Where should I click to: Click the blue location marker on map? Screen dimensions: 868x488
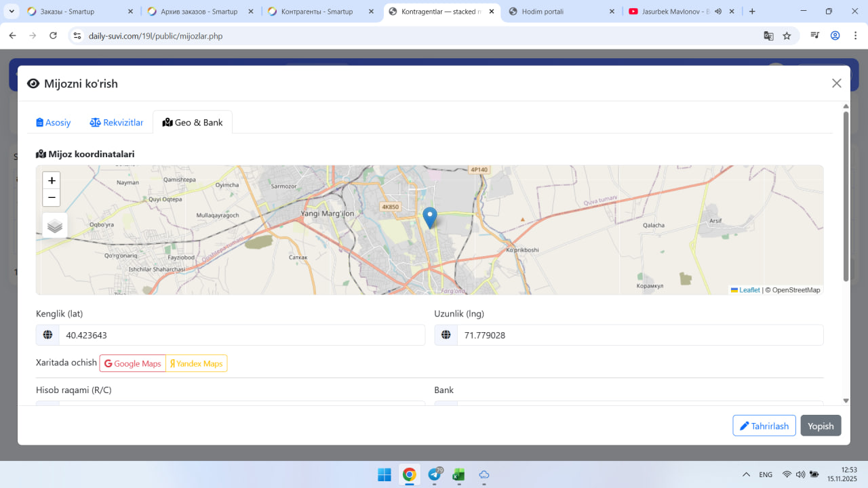pyautogui.click(x=429, y=217)
